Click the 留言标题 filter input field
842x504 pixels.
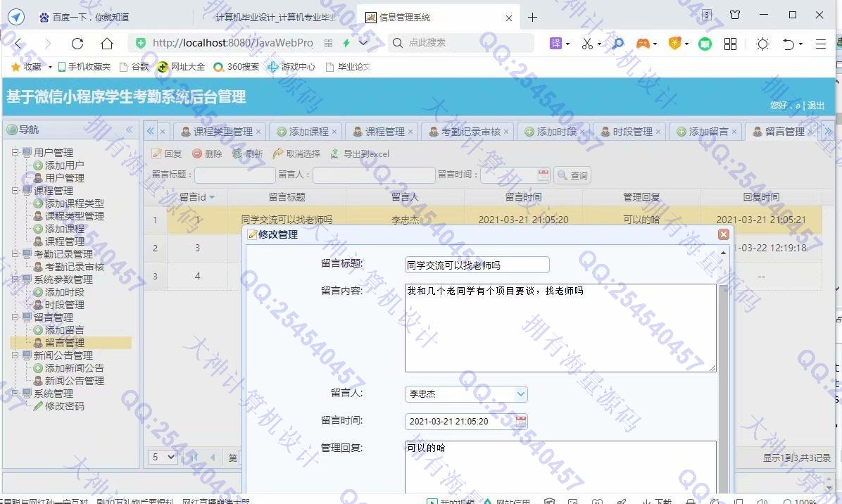[x=235, y=175]
